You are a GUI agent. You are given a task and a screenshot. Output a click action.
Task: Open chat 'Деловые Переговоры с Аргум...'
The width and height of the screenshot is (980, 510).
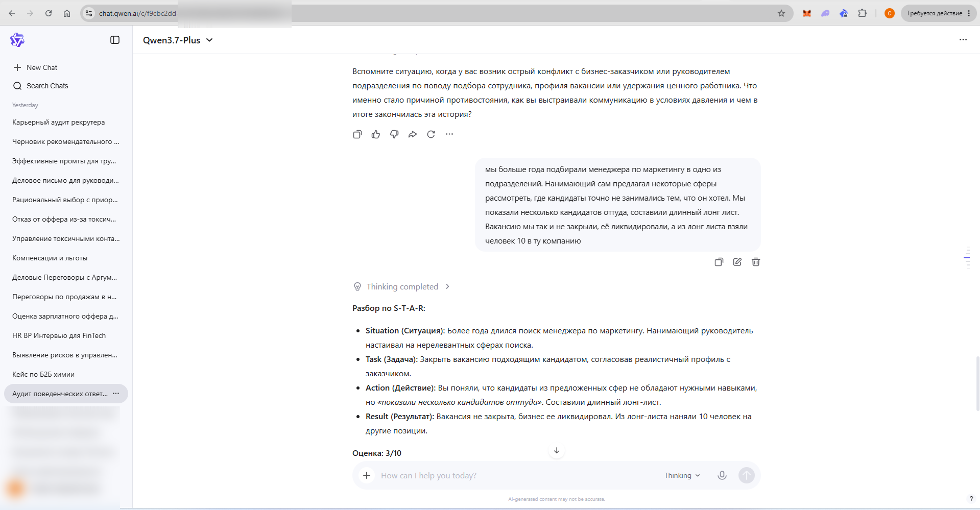pos(66,277)
